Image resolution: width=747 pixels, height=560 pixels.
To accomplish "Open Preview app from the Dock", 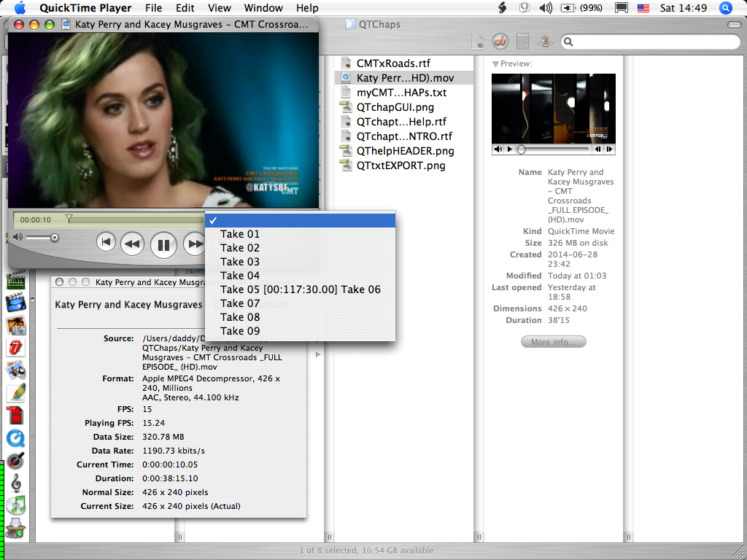I will coord(16,370).
